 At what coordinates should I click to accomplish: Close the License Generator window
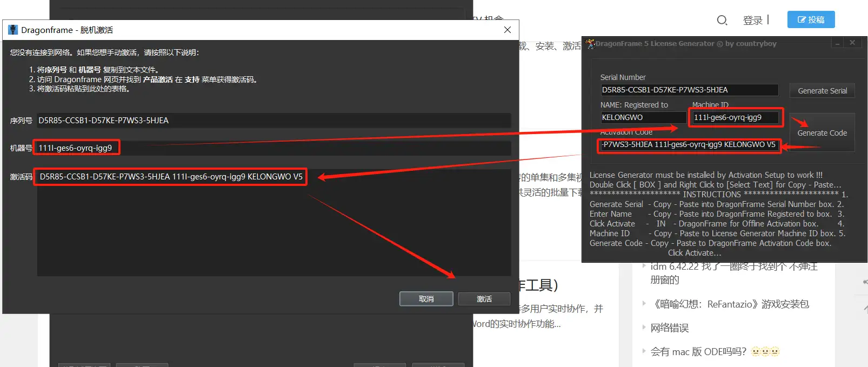(x=852, y=43)
